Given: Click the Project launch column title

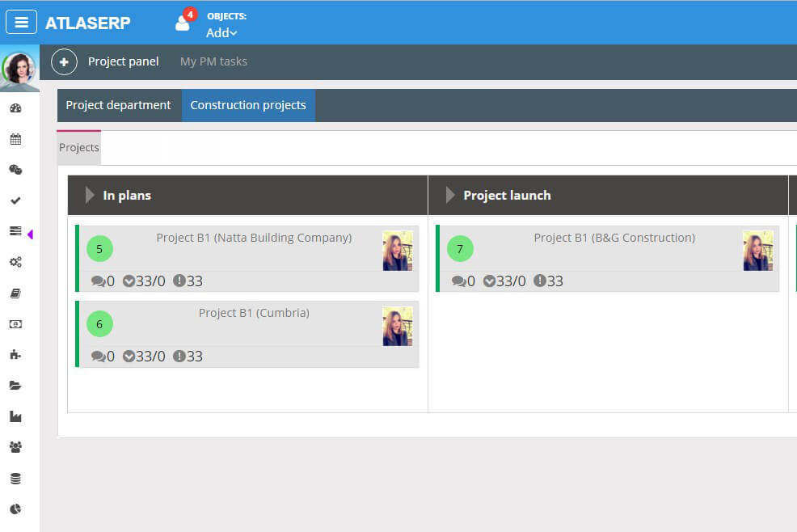Looking at the screenshot, I should (x=508, y=196).
